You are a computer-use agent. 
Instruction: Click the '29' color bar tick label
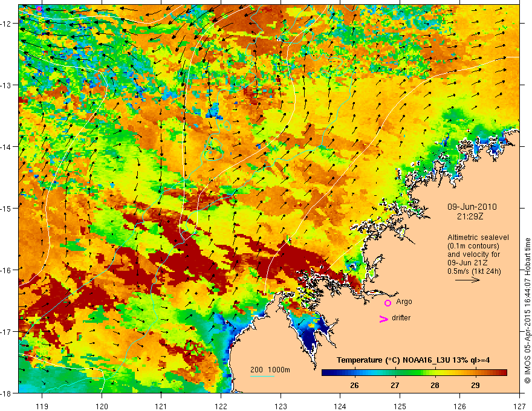click(475, 385)
